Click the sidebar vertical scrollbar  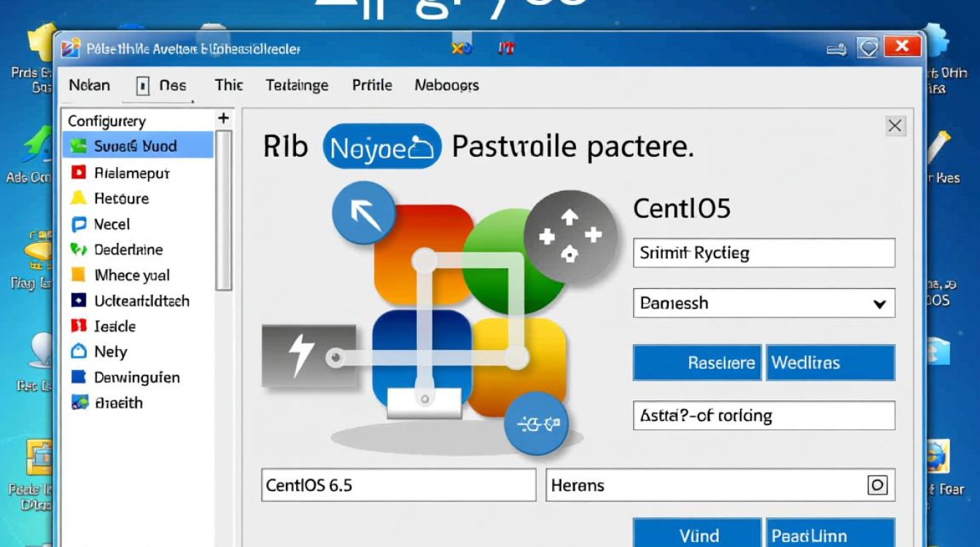pos(224,212)
